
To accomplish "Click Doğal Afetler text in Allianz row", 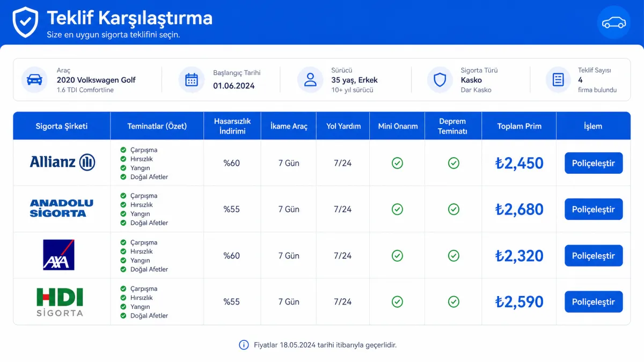I will 149,177.
